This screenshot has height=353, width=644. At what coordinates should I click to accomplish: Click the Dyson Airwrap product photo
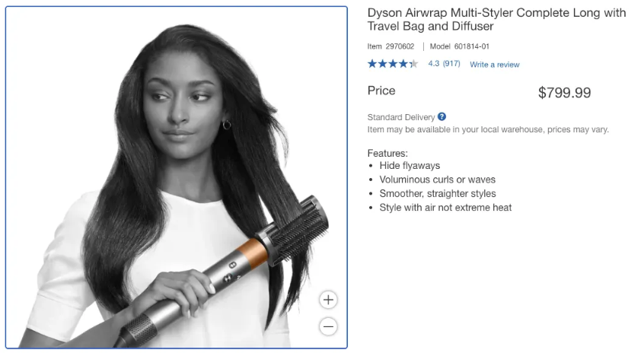coord(176,177)
